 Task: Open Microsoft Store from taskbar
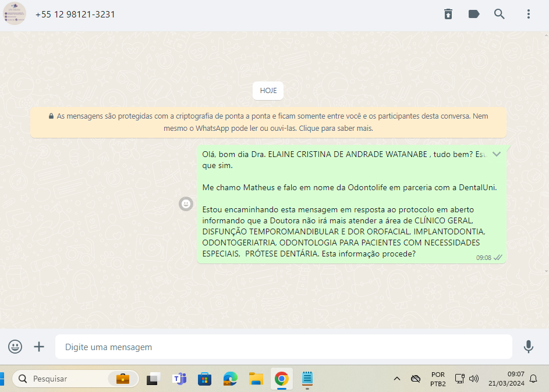coord(204,379)
